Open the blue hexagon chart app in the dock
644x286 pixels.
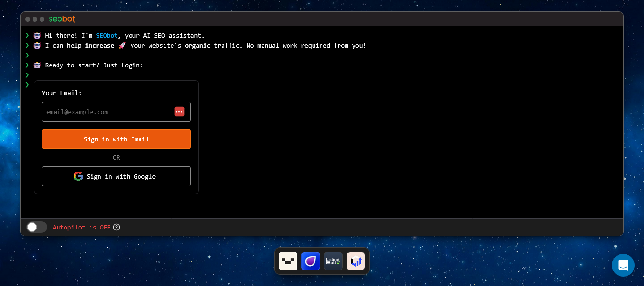pos(356,261)
